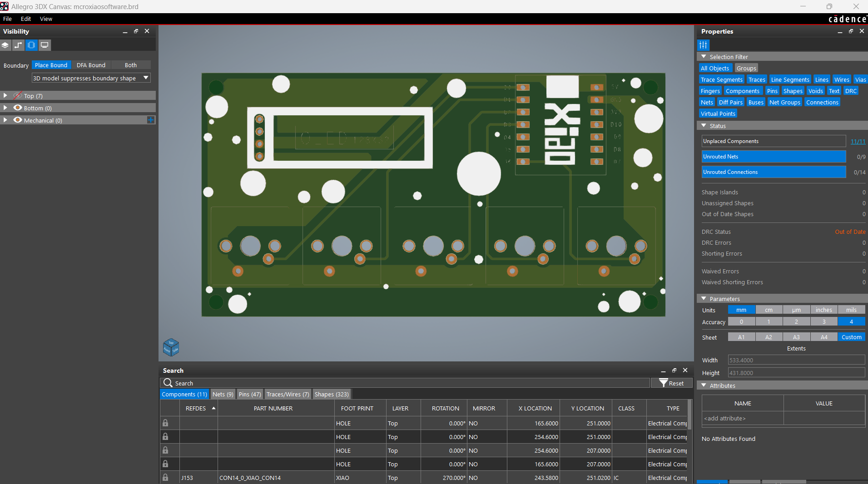
Task: Click the Properties filter settings icon
Action: click(x=703, y=45)
